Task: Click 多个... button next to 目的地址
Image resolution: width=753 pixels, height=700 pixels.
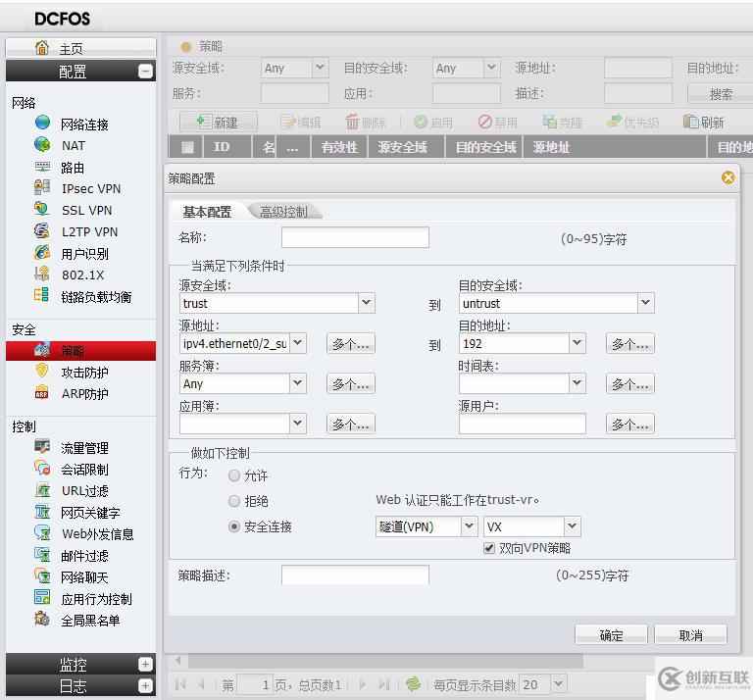Action: tap(630, 344)
